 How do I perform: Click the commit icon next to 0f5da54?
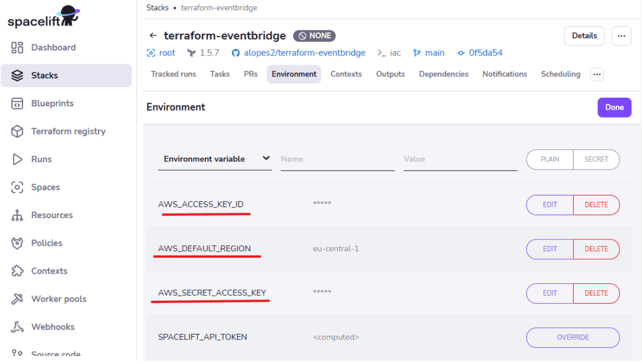click(x=461, y=53)
